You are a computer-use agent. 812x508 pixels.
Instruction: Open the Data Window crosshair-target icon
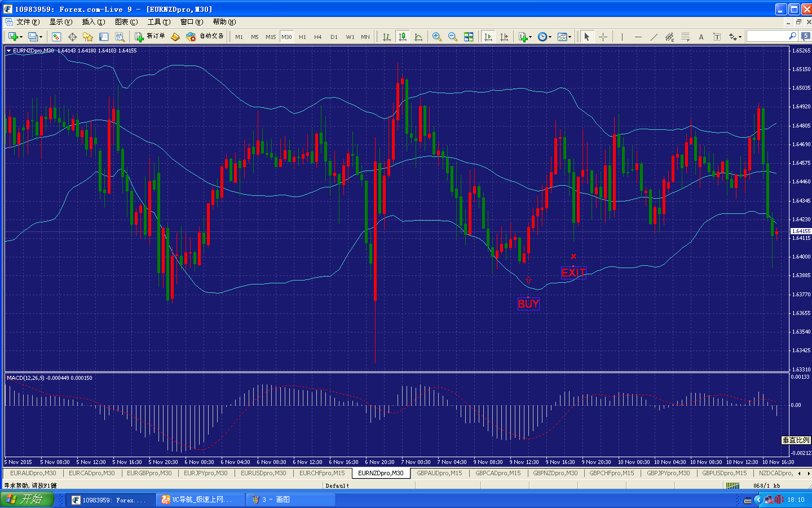[72, 37]
